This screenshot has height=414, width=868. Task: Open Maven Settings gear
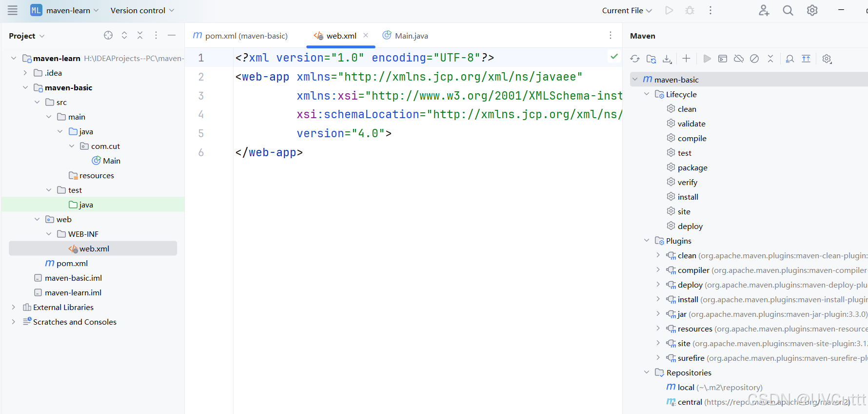(x=827, y=59)
